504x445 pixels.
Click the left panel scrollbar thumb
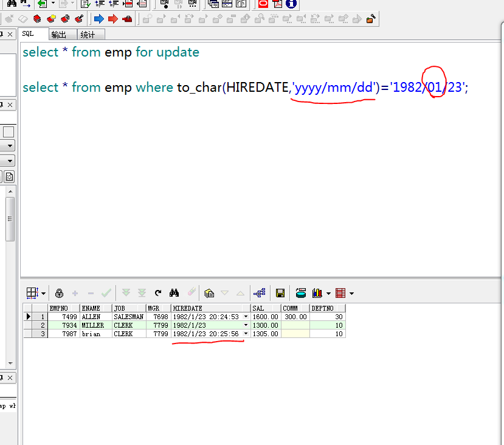(10, 219)
